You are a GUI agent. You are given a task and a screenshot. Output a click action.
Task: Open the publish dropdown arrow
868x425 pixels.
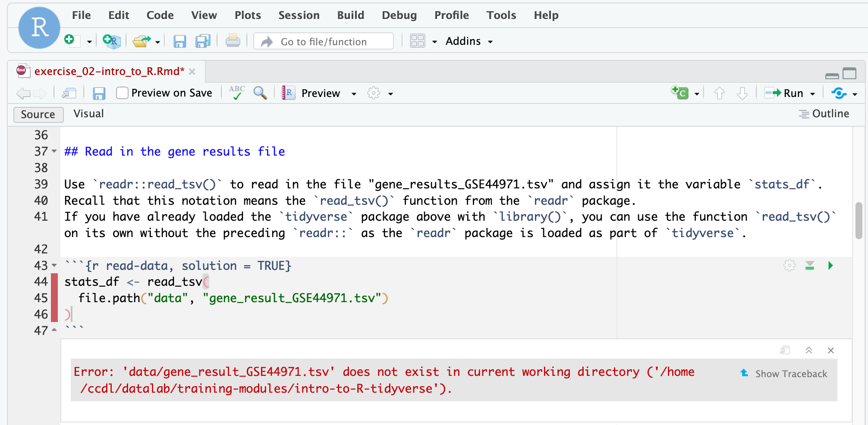(855, 94)
